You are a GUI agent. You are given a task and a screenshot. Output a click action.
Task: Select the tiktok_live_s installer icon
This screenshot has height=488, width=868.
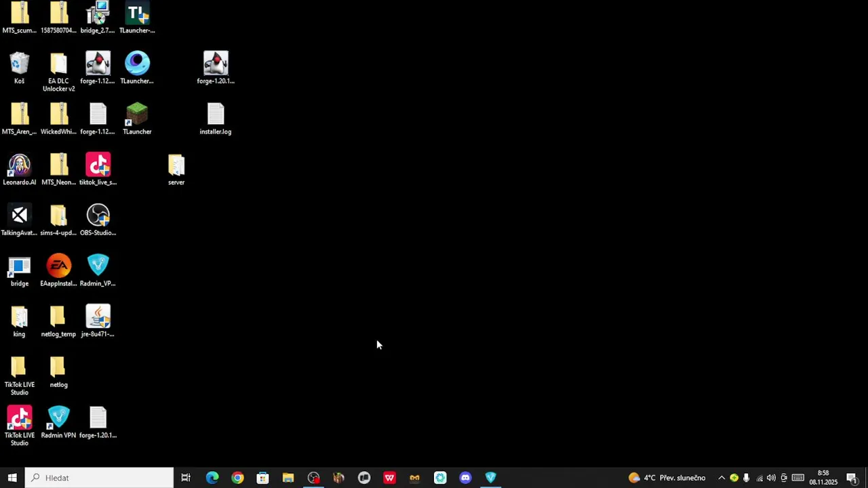(x=98, y=165)
